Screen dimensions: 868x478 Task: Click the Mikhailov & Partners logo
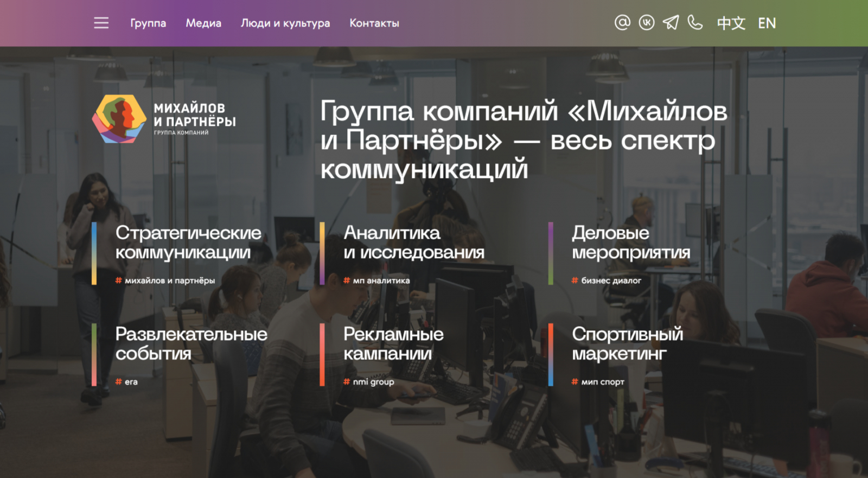(164, 119)
